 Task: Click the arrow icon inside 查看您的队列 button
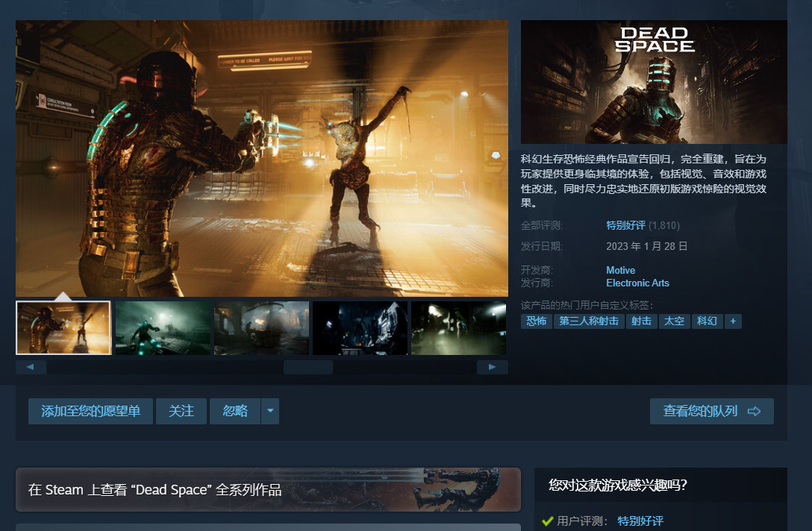[753, 410]
